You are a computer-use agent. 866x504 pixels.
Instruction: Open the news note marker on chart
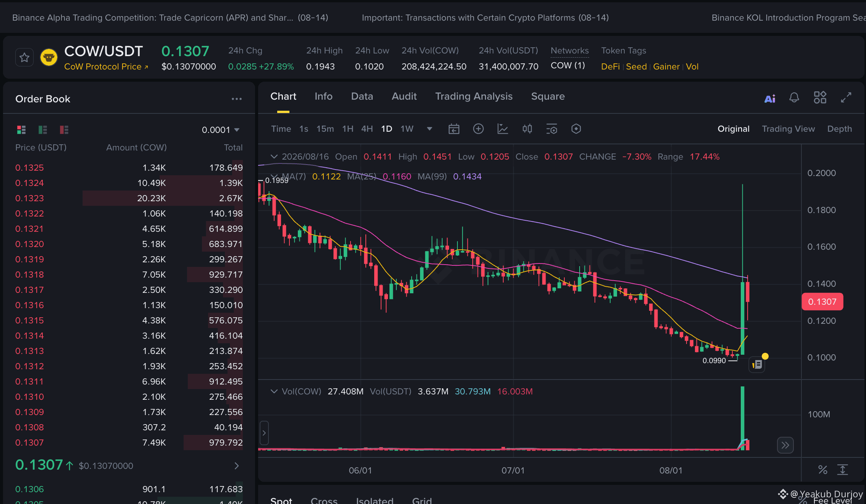pyautogui.click(x=758, y=365)
